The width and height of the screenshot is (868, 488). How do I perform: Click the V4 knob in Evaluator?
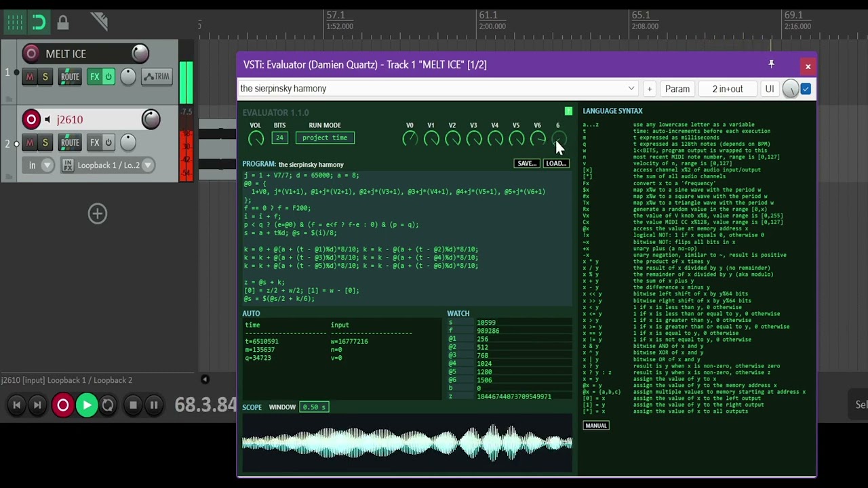(x=494, y=139)
